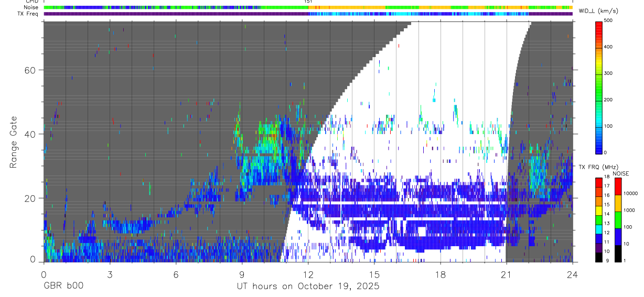
Task: Click the TX Freq color strip above the plot
Action: tap(308, 14)
